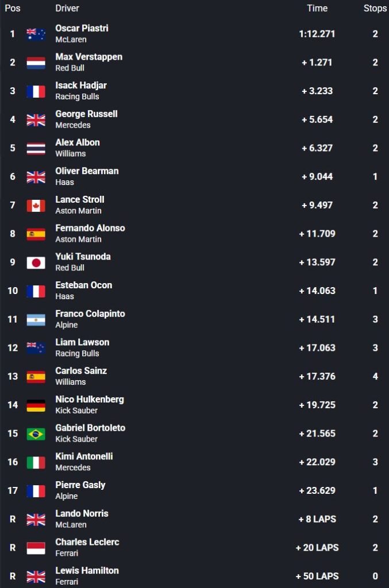Open George Russell's driver name

point(86,114)
